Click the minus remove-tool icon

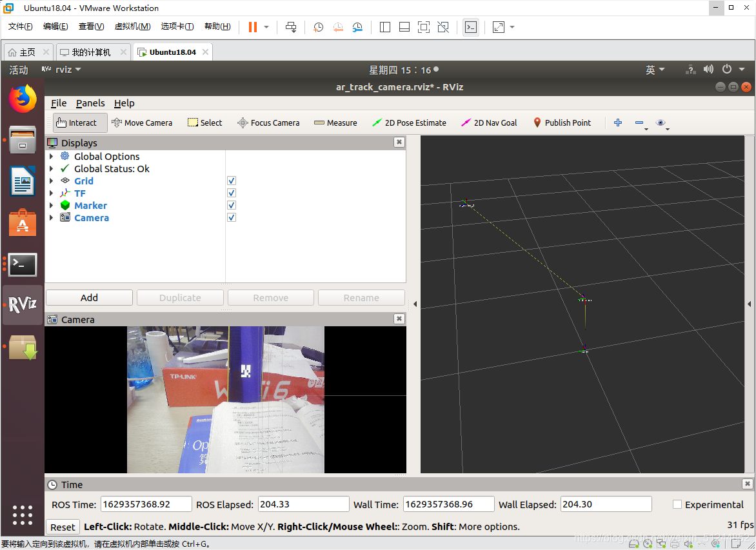pos(641,123)
